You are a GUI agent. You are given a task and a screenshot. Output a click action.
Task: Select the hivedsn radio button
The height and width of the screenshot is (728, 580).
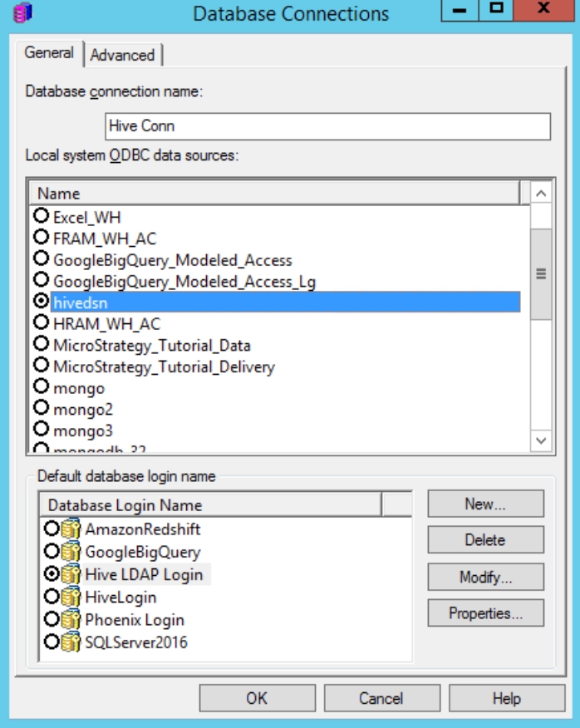tap(42, 302)
